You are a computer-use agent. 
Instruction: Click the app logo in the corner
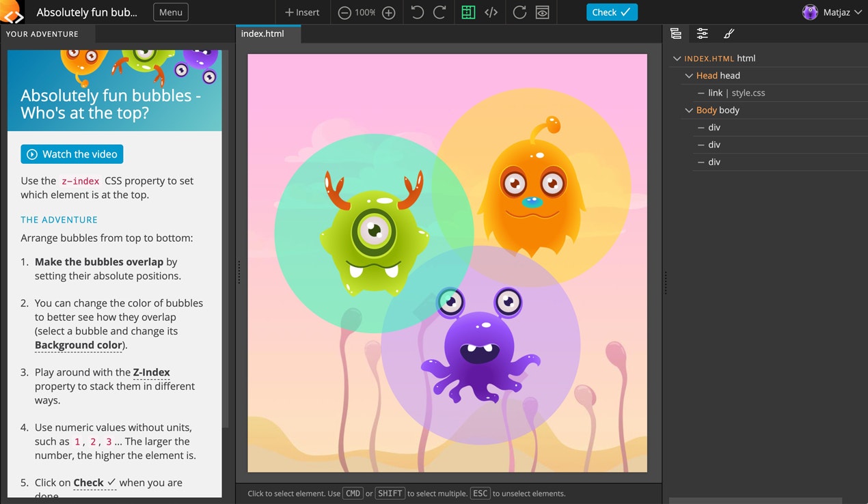coord(13,12)
